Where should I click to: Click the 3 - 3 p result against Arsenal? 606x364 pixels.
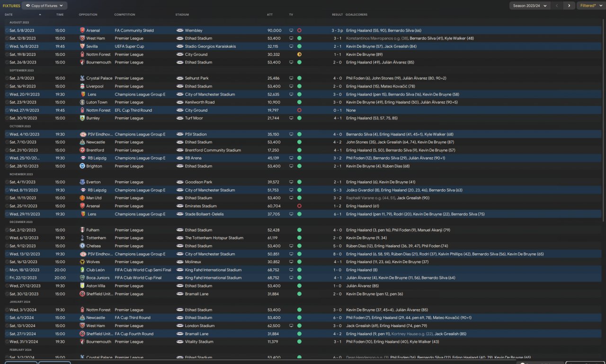point(337,30)
